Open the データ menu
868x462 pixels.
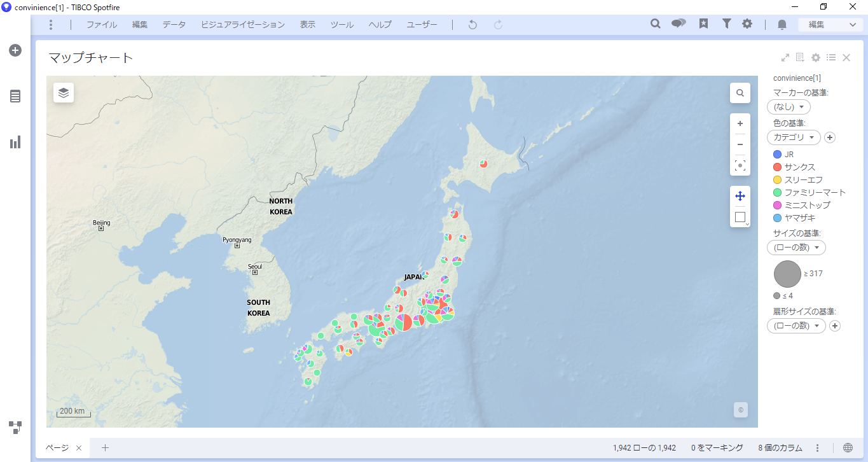(174, 24)
